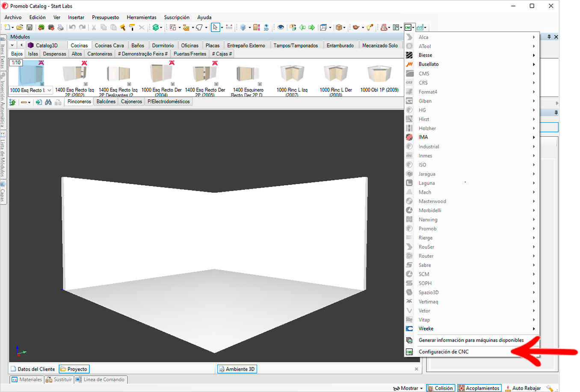Image resolution: width=580 pixels, height=392 pixels.
Task: Open the Mostrar dropdown in status bar
Action: [x=408, y=388]
